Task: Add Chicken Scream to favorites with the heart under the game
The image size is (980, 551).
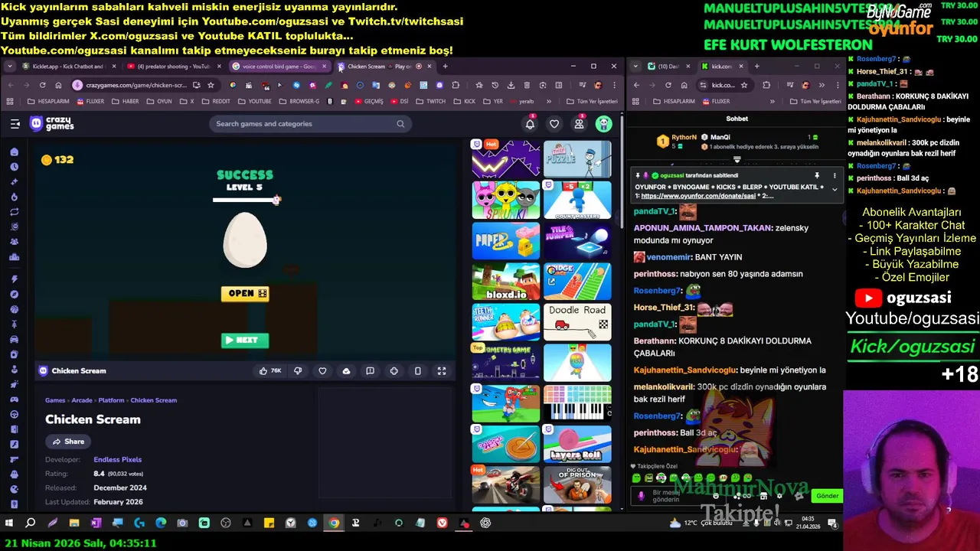Action: coord(322,371)
